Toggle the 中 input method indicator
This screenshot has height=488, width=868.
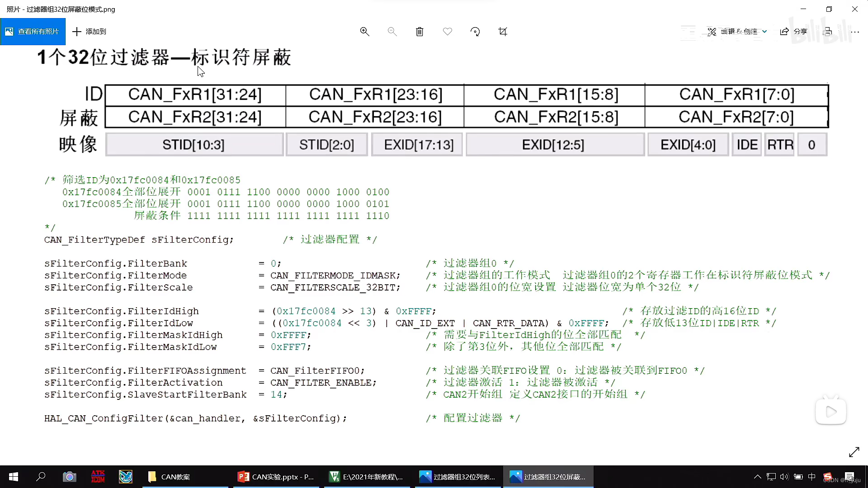coord(812,477)
